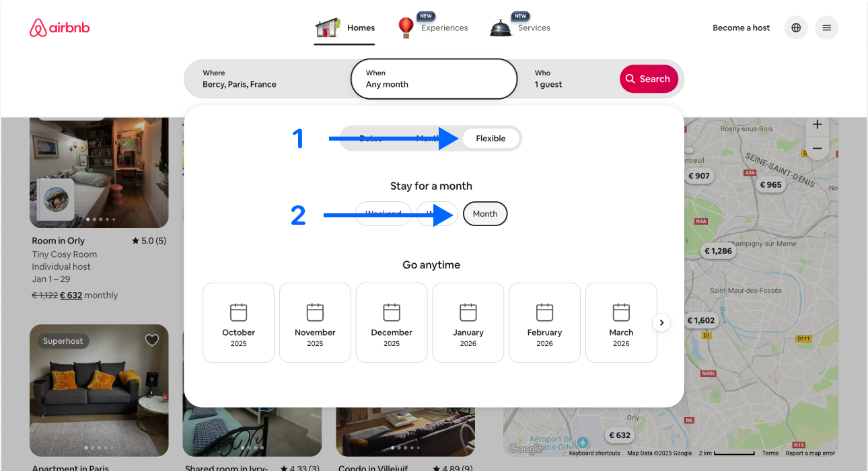The height and width of the screenshot is (471, 868).
Task: Select January 2026 month card
Action: coord(468,322)
